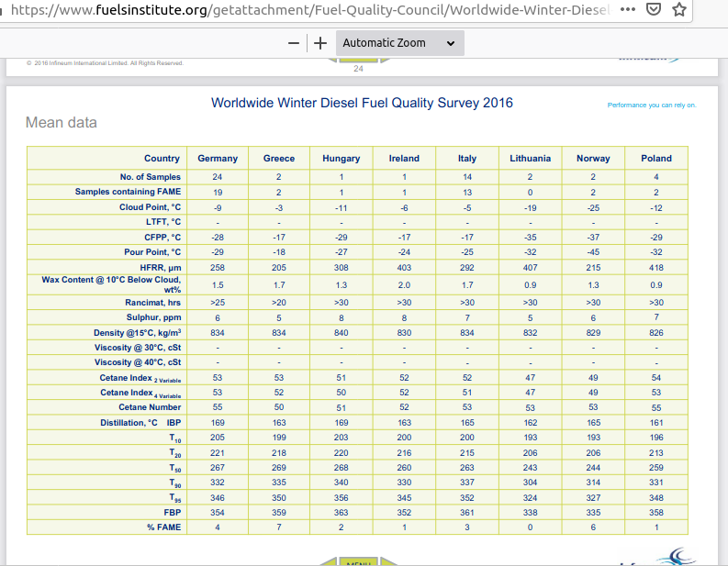This screenshot has height=566, width=728.
Task: Click the page number 24 on previous page
Action: click(x=358, y=69)
